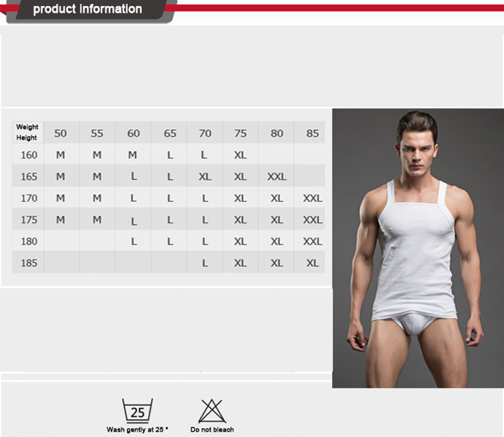Select the M size under weight 50
The image size is (504, 437).
pos(60,155)
